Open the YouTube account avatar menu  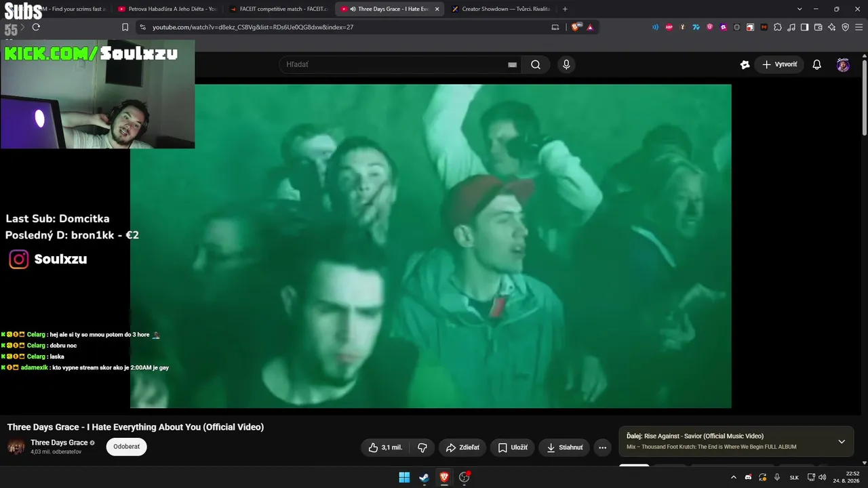click(843, 64)
